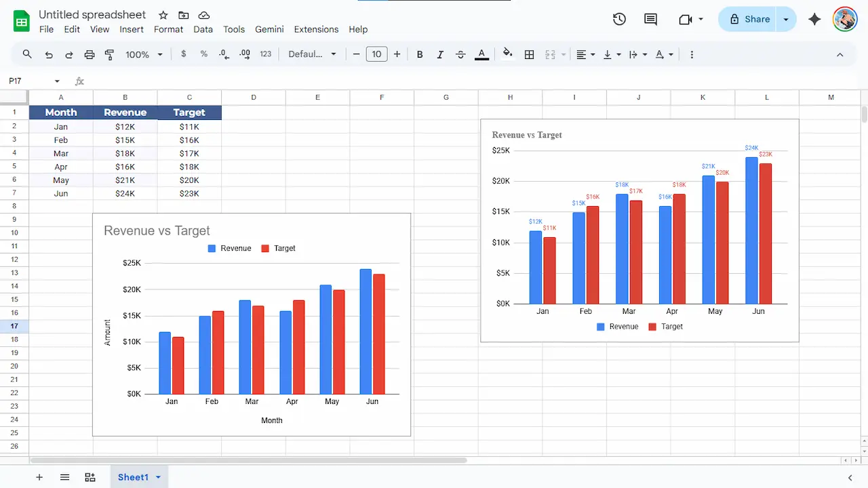Show all sheets list icon
Viewport: 868px width, 488px height.
coord(64,477)
